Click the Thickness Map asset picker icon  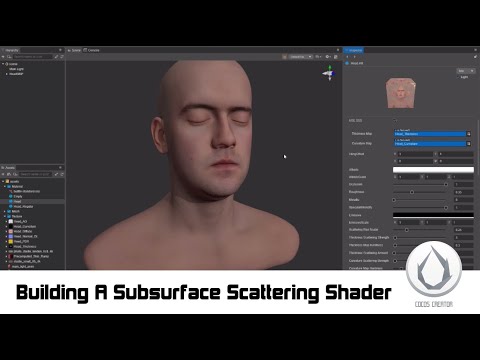(x=469, y=134)
